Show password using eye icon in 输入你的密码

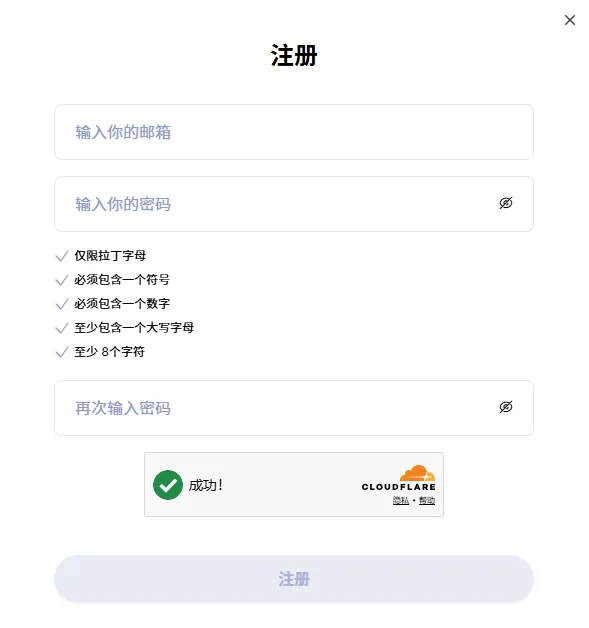point(506,203)
